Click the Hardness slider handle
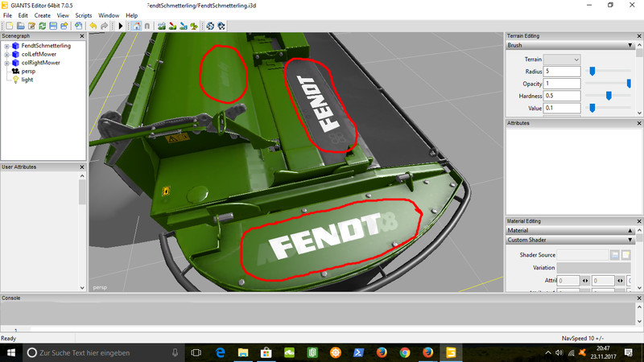Screen dimensions: 644x362 (609, 96)
